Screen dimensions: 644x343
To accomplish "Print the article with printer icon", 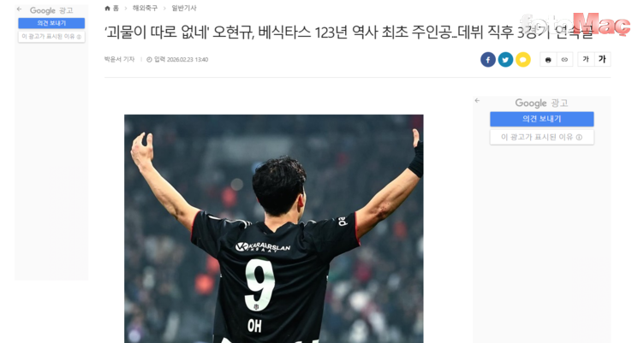I will 548,60.
